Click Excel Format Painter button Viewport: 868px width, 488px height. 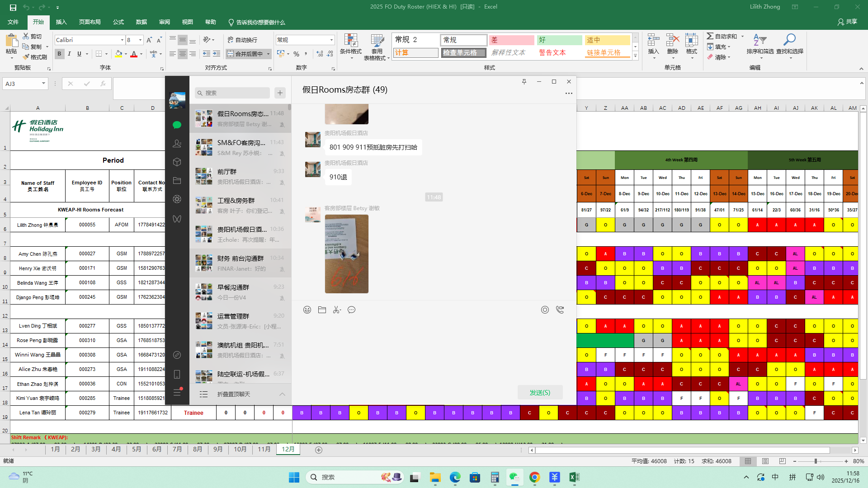pos(35,57)
